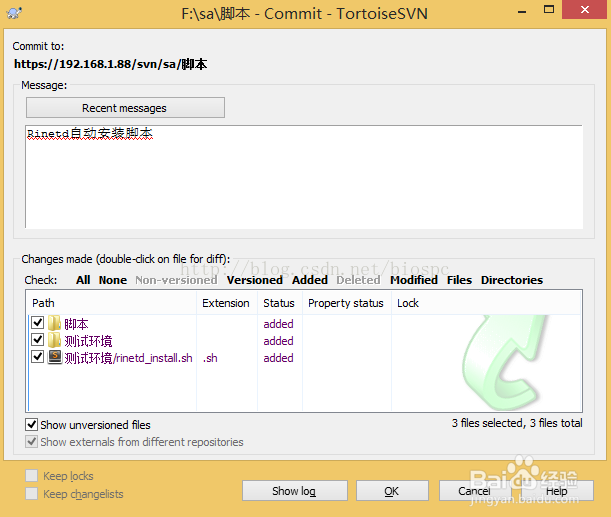Screen dimensions: 611x517
Task: Click the Deleted check filter
Action: [x=358, y=280]
